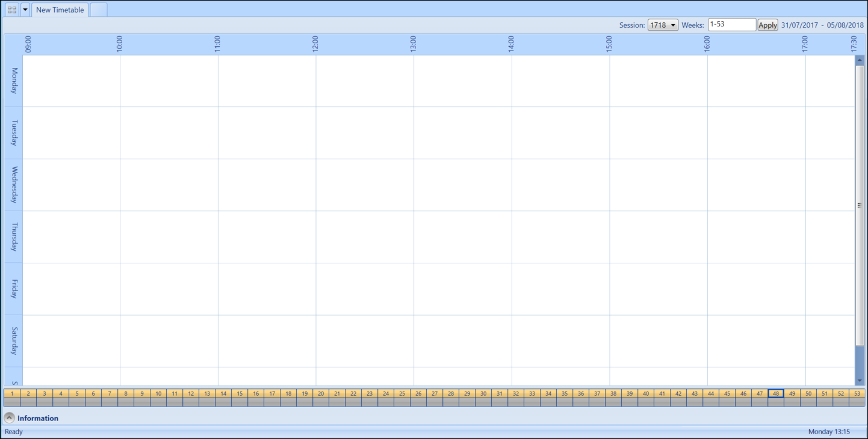
Task: Click the vertical scrollbar up arrow
Action: [860, 60]
